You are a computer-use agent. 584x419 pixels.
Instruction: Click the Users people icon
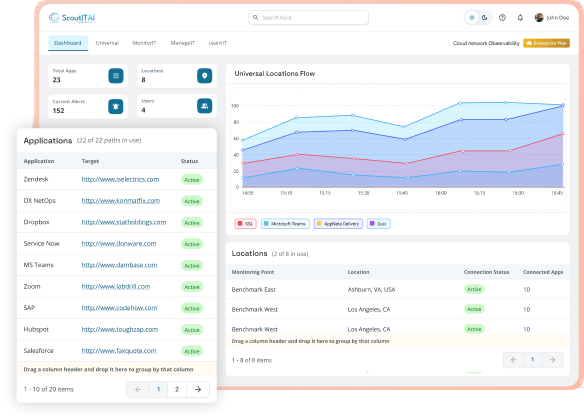(x=204, y=106)
